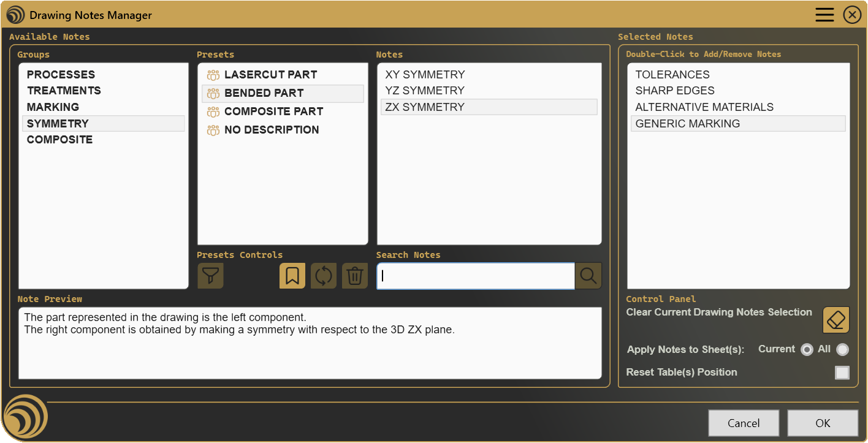
Task: Enable Reset Table(s) Position checkbox
Action: point(842,373)
